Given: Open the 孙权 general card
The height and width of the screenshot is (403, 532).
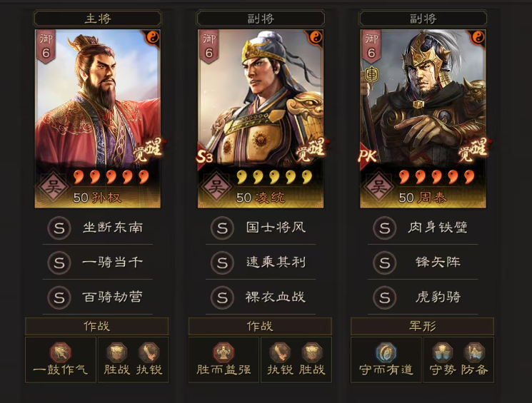Looking at the screenshot, I should [98, 118].
